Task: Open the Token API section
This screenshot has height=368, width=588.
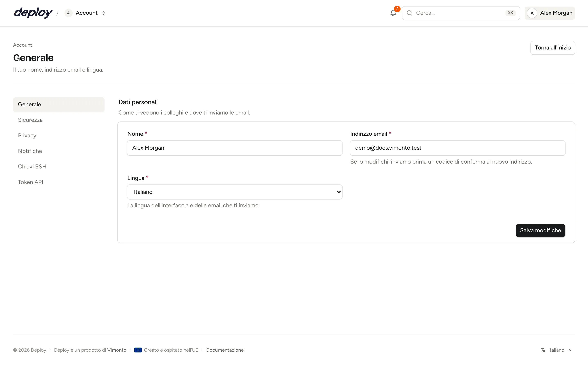Action: tap(59, 182)
